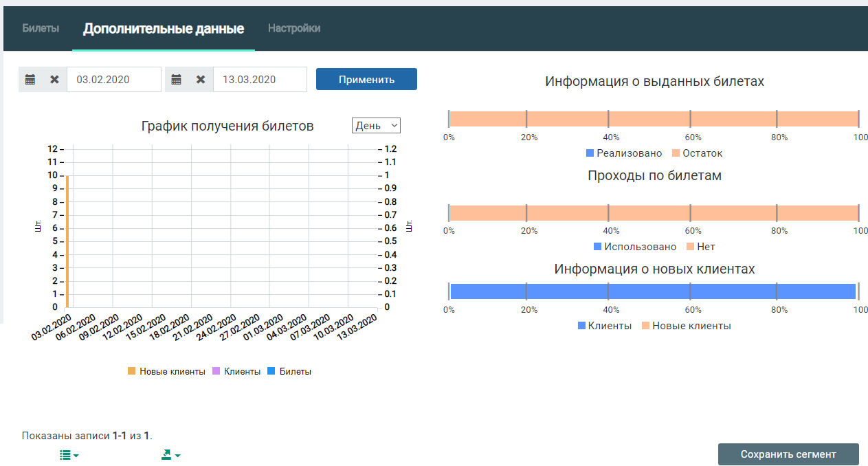This screenshot has height=466, width=868.
Task: Toggle the Остаток legend entry
Action: 696,153
